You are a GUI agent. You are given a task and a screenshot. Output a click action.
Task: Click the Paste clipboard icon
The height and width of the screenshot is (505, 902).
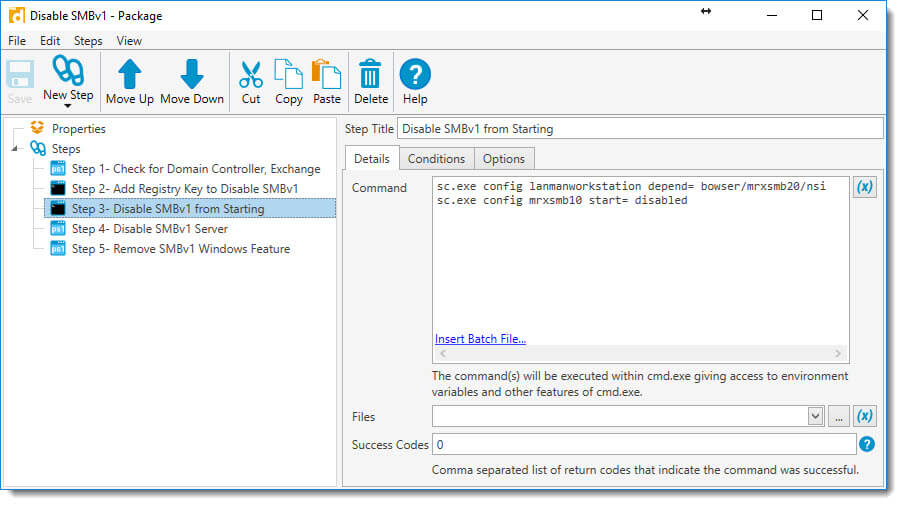tap(326, 74)
